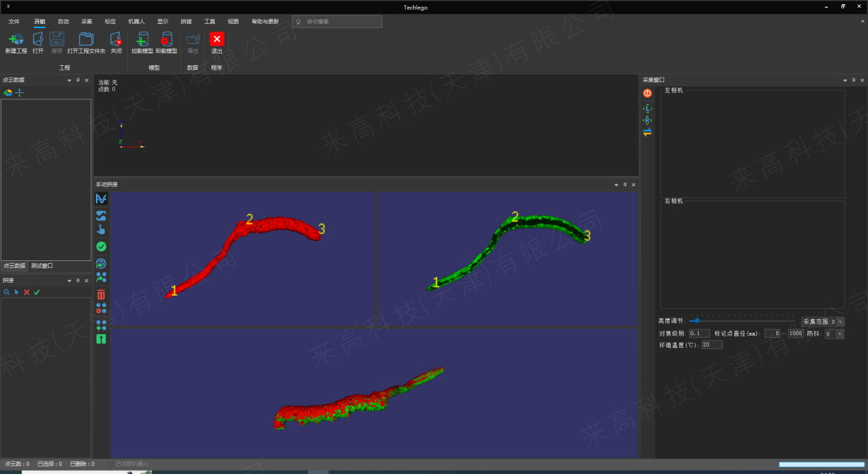
Task: Pin the 采集窗口 panel
Action: click(x=853, y=80)
